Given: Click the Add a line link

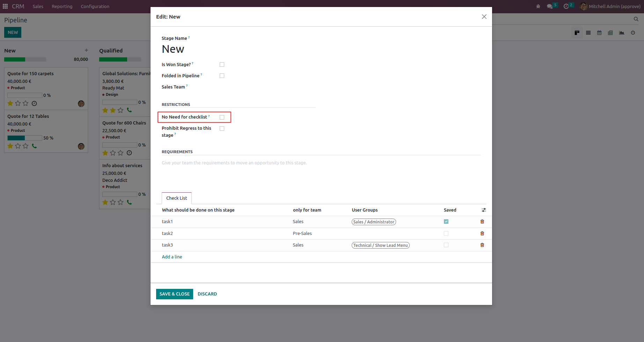Looking at the screenshot, I should click(x=172, y=257).
